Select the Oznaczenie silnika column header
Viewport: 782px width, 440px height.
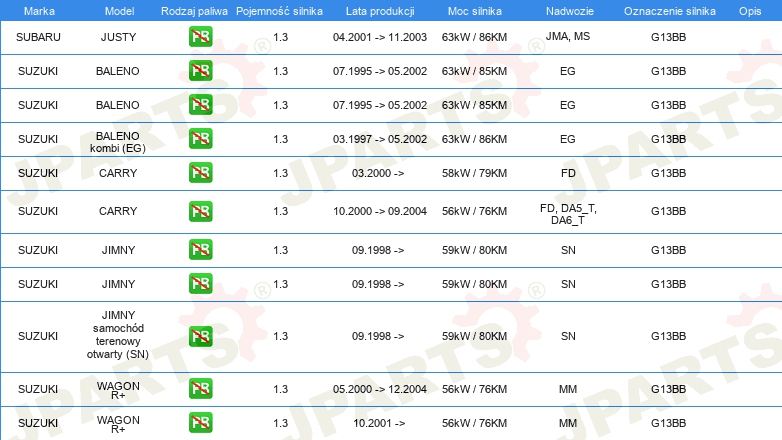pos(670,11)
